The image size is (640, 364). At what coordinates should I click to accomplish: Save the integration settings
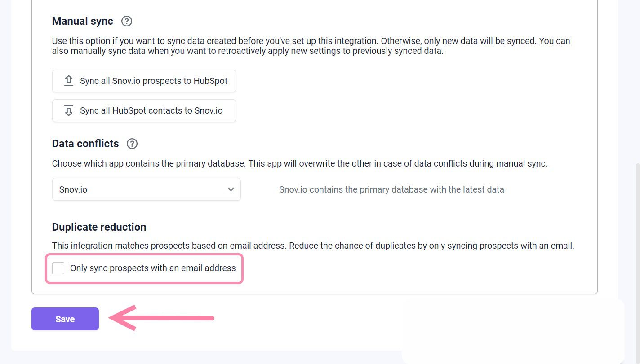65,319
